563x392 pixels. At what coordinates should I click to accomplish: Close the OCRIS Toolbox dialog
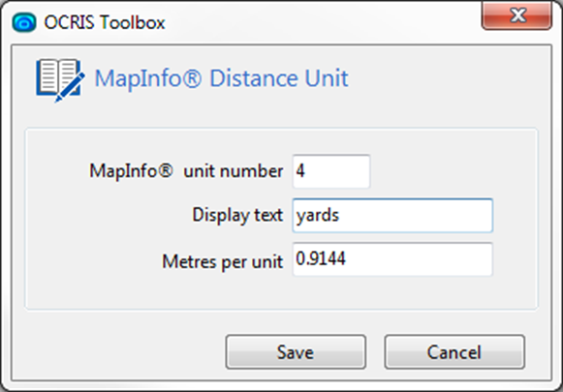(516, 15)
